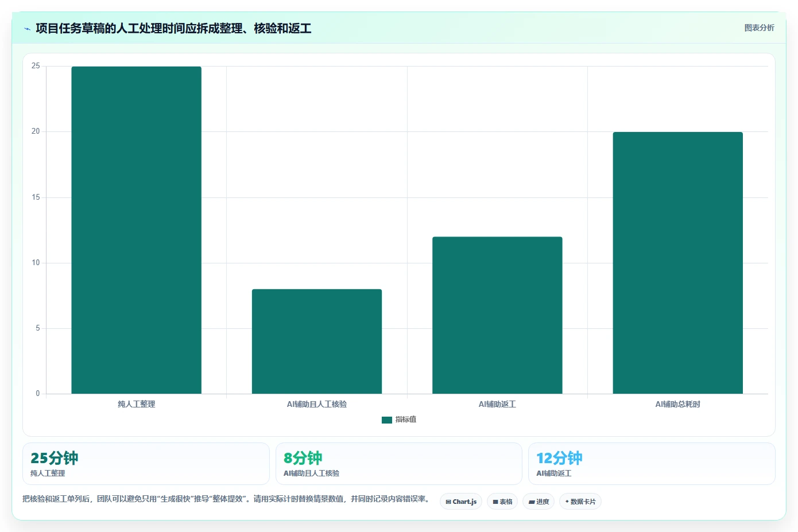Click the y-axis value 25
Screen dimensions: 798x532
[x=36, y=66]
